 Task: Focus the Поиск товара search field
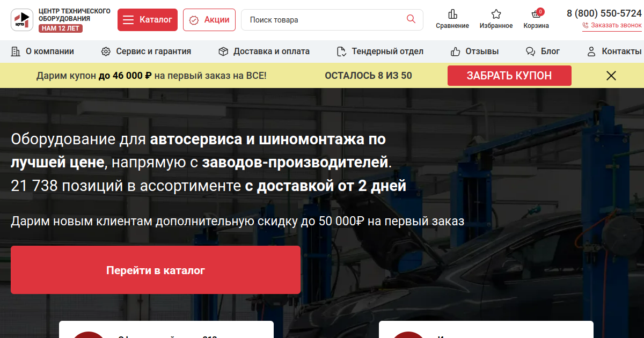pos(332,20)
